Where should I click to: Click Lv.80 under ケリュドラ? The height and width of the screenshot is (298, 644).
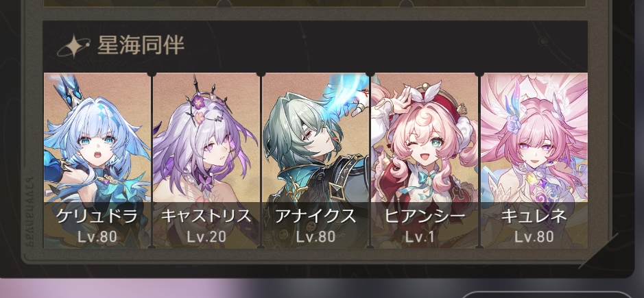(97, 236)
